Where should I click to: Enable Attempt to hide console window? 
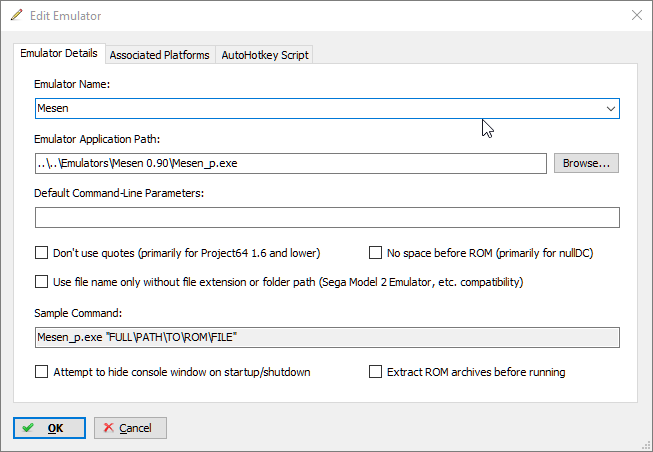pyautogui.click(x=41, y=372)
